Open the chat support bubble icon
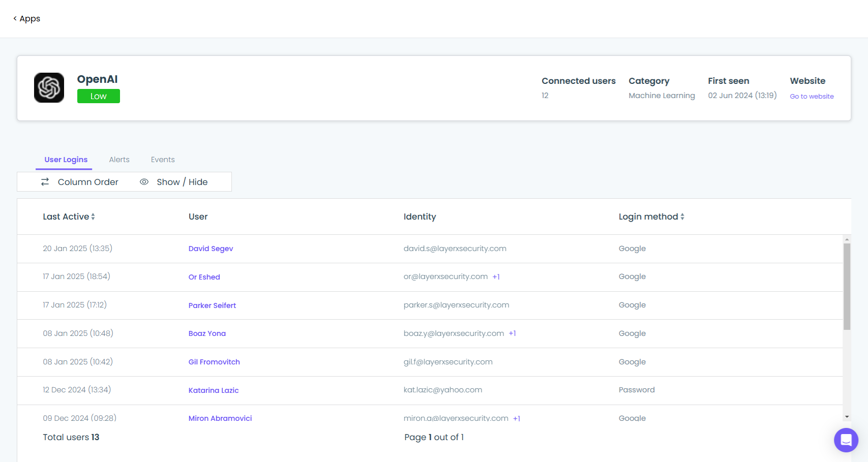The image size is (868, 462). [x=846, y=440]
